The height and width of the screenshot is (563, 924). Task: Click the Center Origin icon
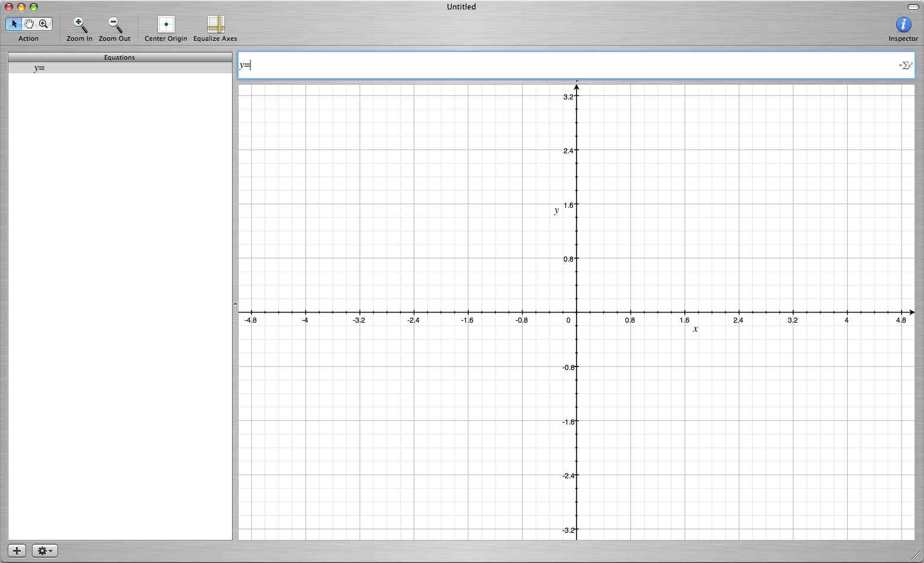click(x=166, y=24)
